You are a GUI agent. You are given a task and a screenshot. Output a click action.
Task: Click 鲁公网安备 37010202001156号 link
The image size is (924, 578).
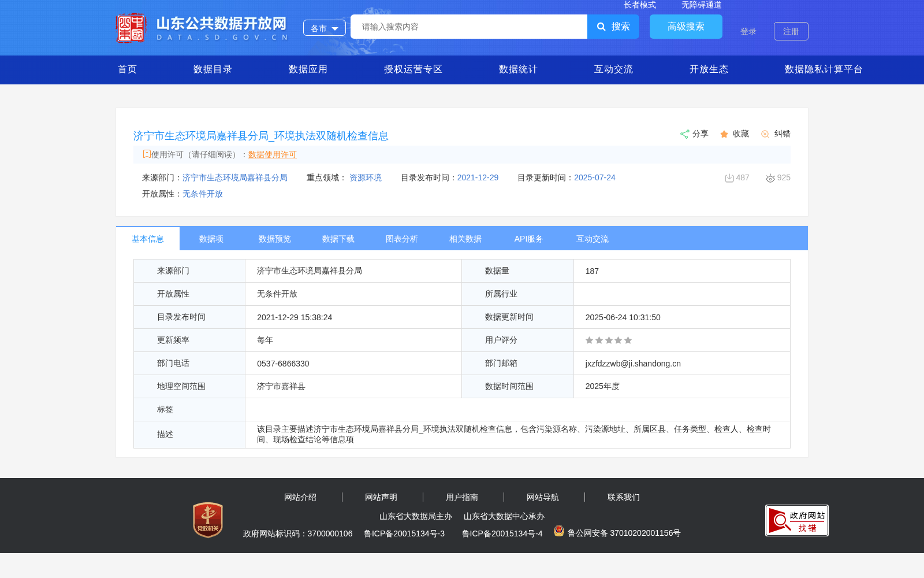coord(624,533)
